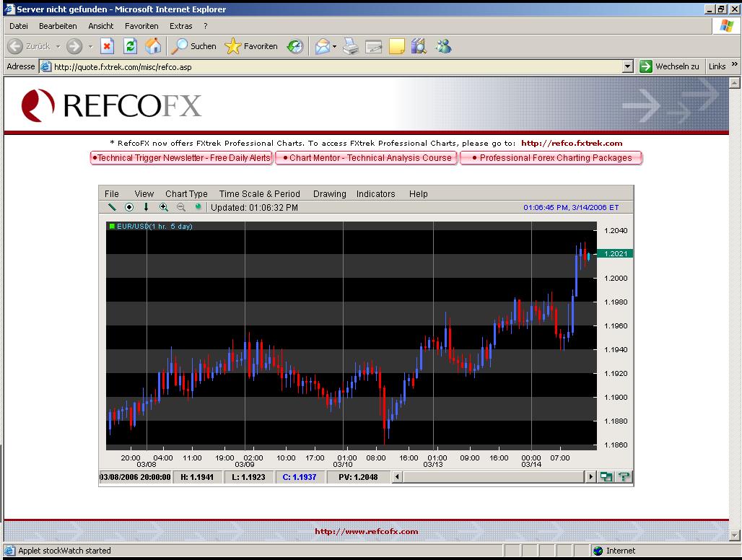Open Time Scale & Period menu
Screen dimensions: 742x560
[259, 193]
